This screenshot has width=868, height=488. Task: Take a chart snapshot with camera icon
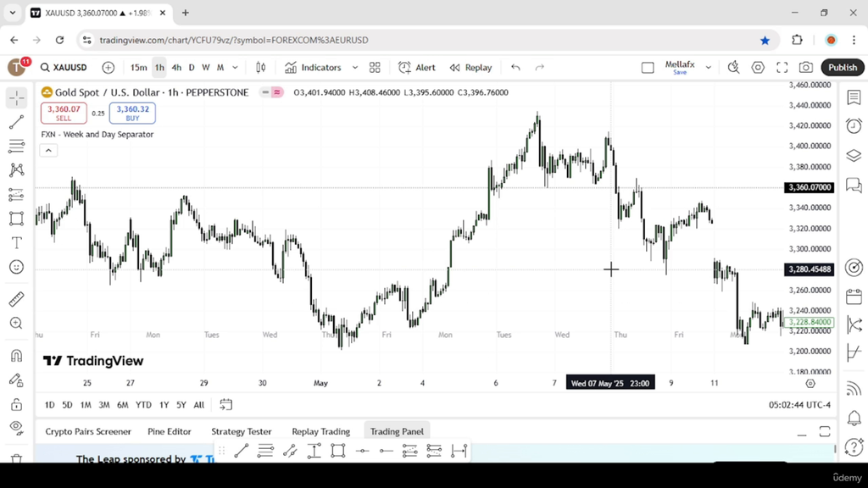click(805, 68)
